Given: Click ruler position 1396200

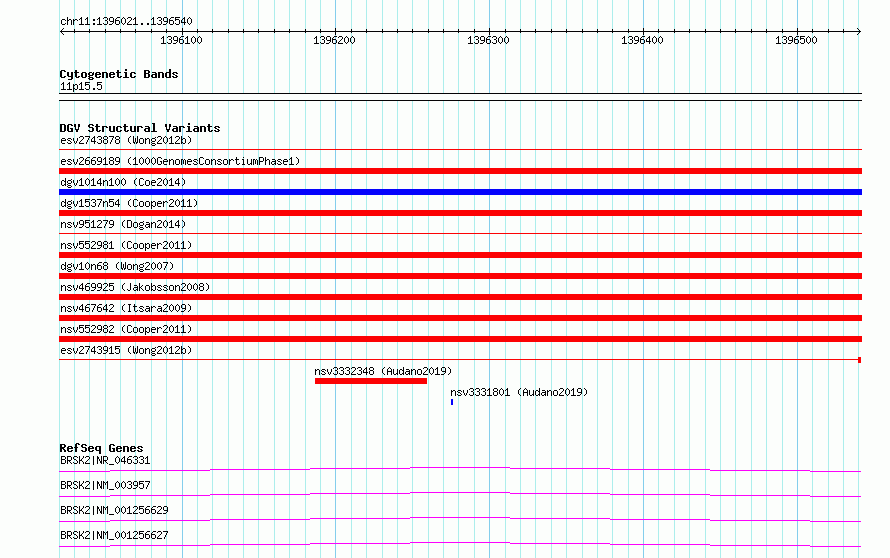Looking at the screenshot, I should [334, 40].
